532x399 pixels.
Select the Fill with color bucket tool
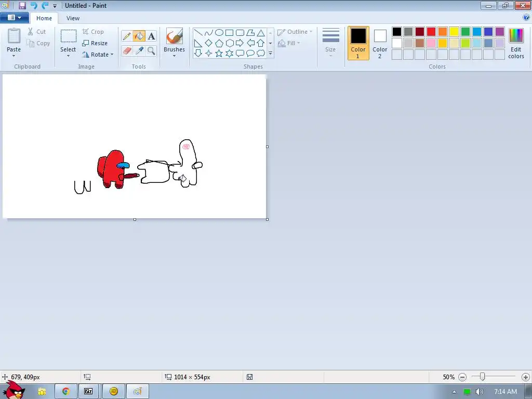[139, 36]
